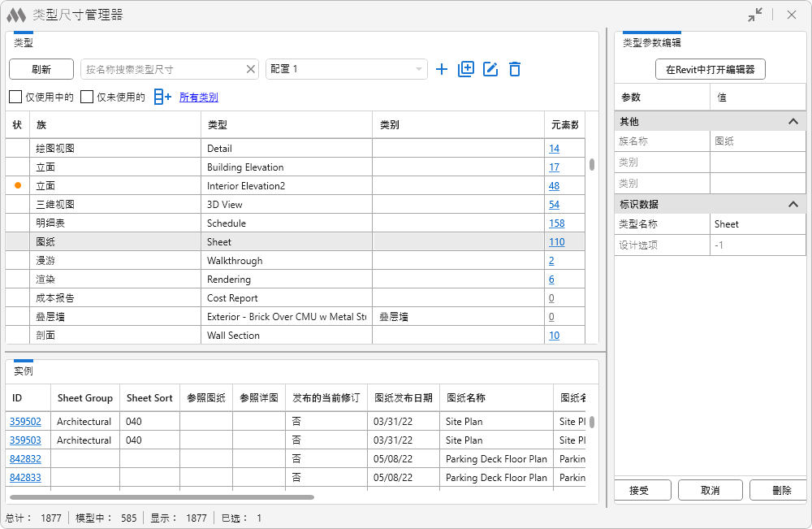Image resolution: width=812 pixels, height=529 pixels.
Task: Clear the type search field with X
Action: click(x=251, y=69)
